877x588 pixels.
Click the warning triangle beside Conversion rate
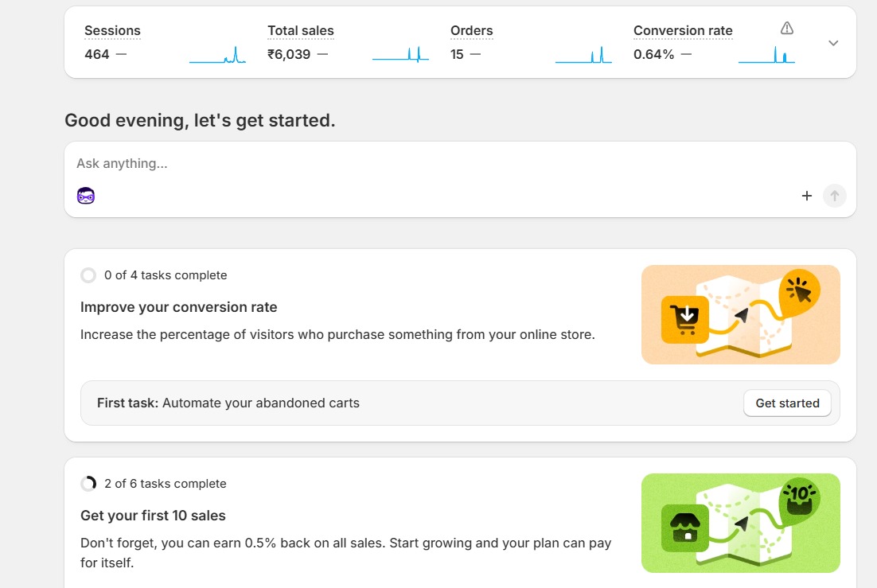787,29
